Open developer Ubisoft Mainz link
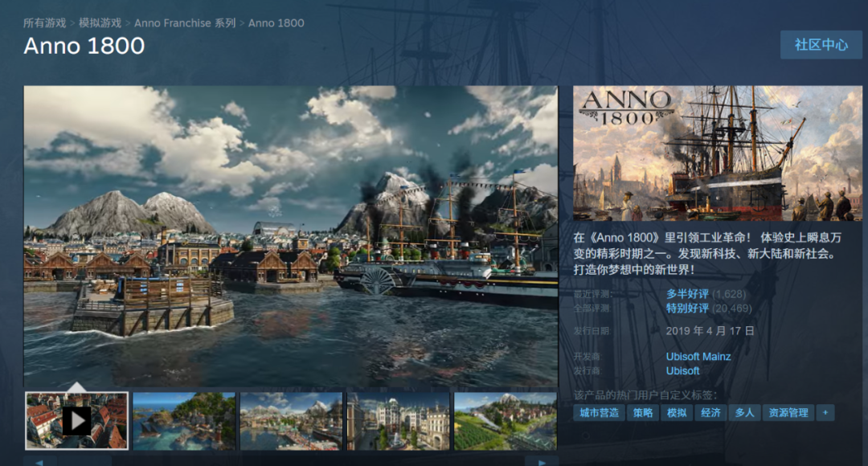The height and width of the screenshot is (466, 868). 698,357
